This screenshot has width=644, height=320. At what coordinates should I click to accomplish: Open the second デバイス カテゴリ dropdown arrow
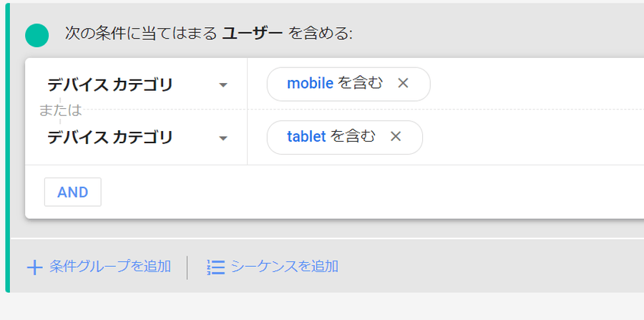(x=223, y=138)
